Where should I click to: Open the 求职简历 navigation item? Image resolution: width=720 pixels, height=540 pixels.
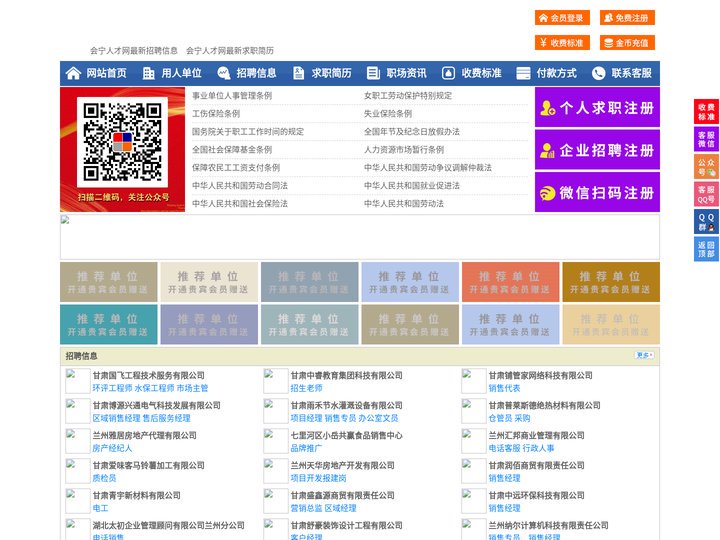[332, 73]
